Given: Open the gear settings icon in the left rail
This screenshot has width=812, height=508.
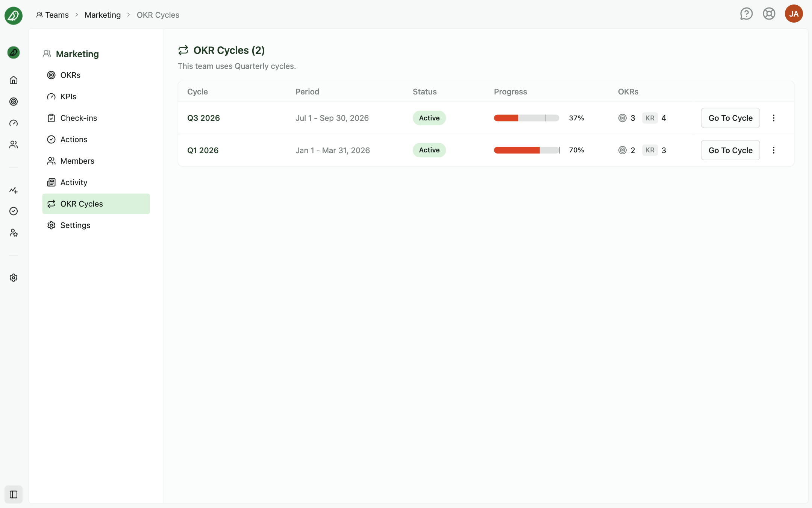Looking at the screenshot, I should [x=14, y=278].
